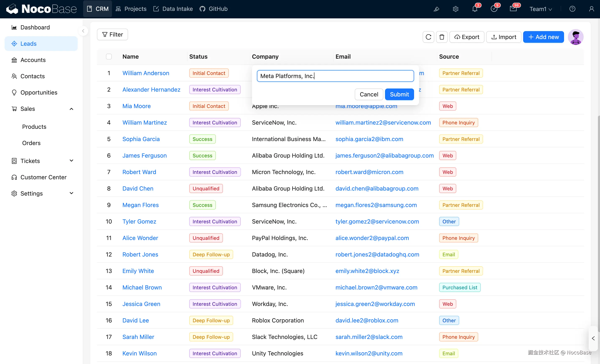
Task: Open Sophia Garcia lead link
Action: (x=141, y=139)
